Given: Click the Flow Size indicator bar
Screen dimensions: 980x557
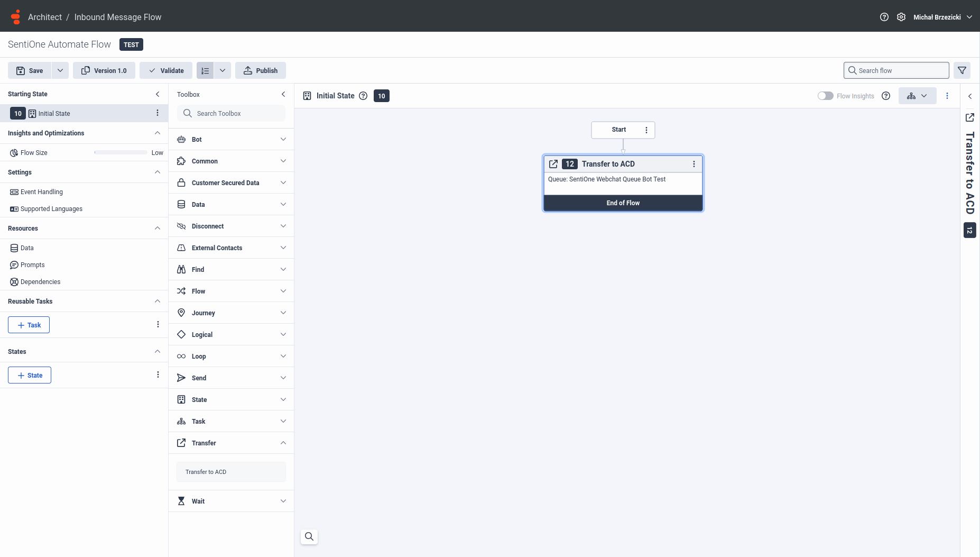Looking at the screenshot, I should click(121, 152).
